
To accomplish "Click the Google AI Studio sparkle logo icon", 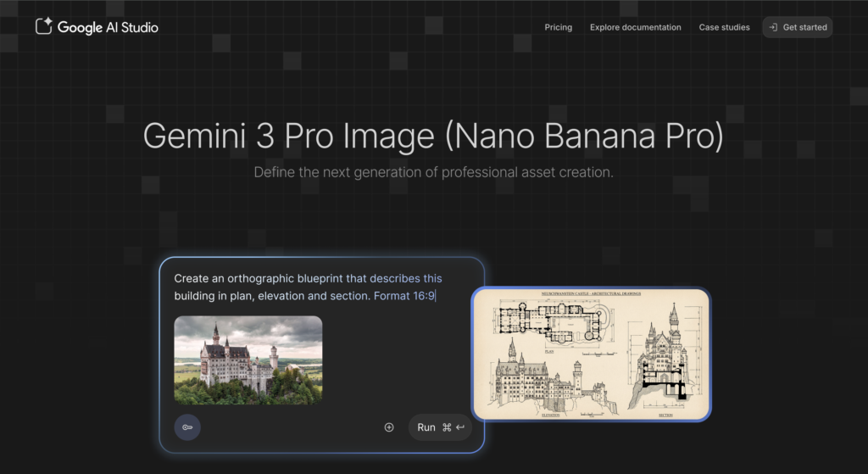I will click(44, 26).
